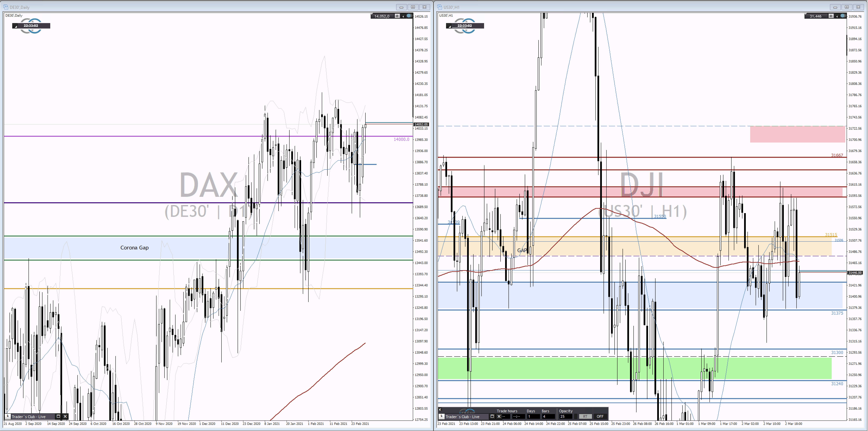Screen dimensions: 868x431
Task: Close the Trader's Club panel on US30 chart
Action: 499,417
